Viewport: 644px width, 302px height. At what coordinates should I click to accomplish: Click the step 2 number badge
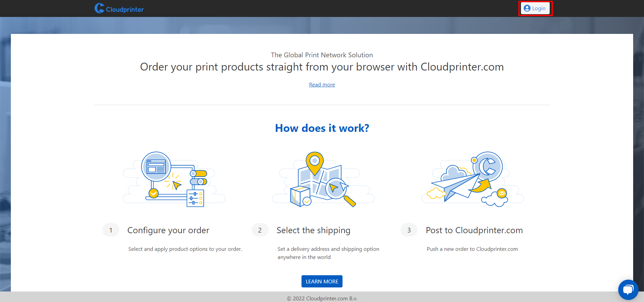(260, 230)
